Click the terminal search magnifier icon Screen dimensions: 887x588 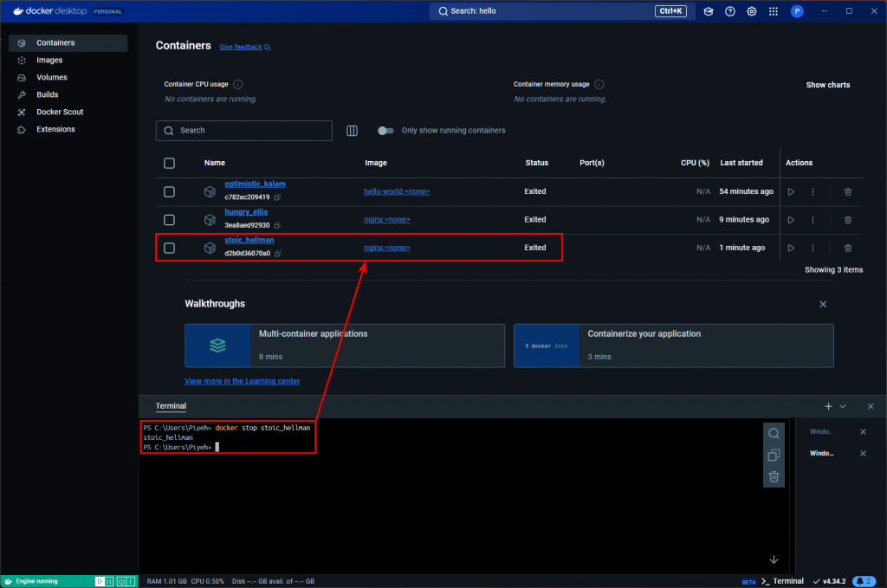pos(774,434)
